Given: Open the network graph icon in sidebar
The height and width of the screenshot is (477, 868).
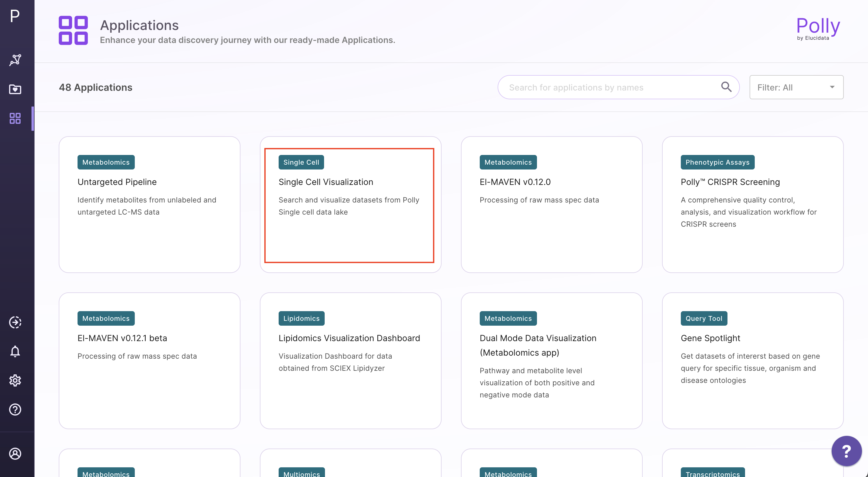Looking at the screenshot, I should click(x=15, y=60).
